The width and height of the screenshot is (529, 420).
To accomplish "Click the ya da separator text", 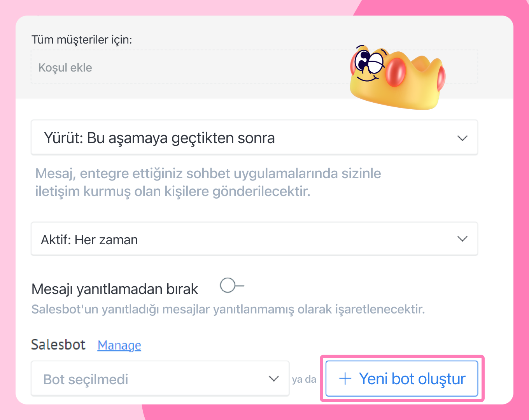I will (304, 379).
